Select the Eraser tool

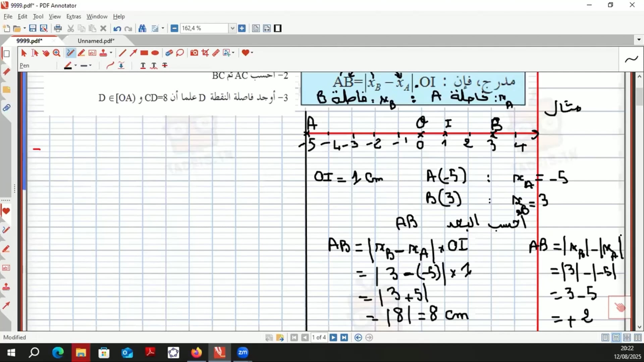point(169,53)
